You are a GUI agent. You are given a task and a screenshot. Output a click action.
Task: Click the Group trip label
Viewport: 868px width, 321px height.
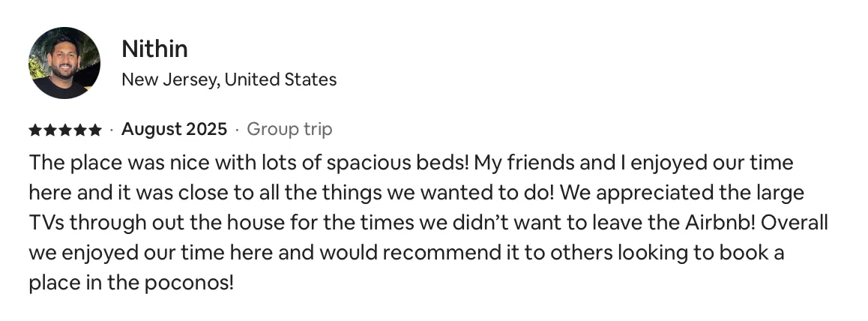click(x=289, y=130)
